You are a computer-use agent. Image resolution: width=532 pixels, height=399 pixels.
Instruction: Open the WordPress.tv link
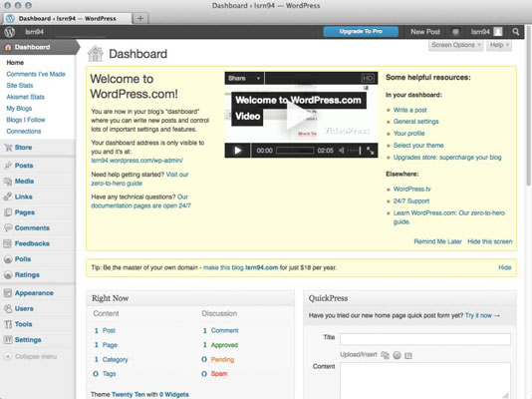(x=411, y=189)
